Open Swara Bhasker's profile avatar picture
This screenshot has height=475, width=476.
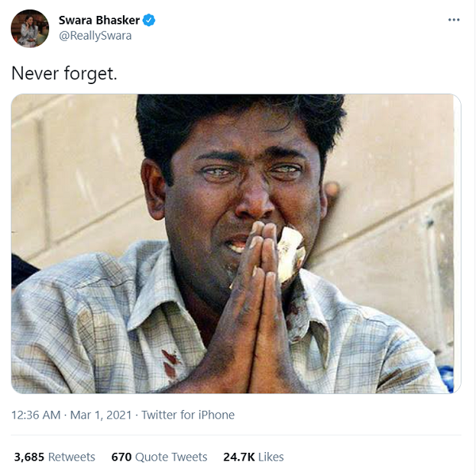pos(30,29)
